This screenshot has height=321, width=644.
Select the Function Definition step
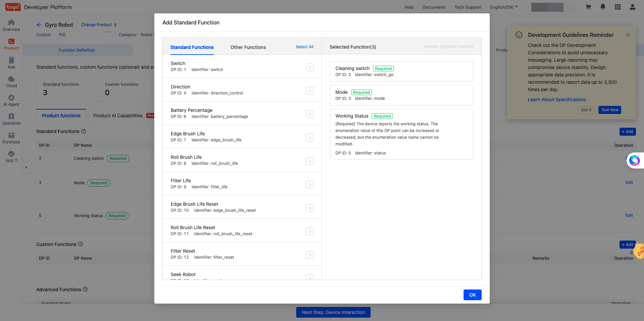[x=77, y=50]
